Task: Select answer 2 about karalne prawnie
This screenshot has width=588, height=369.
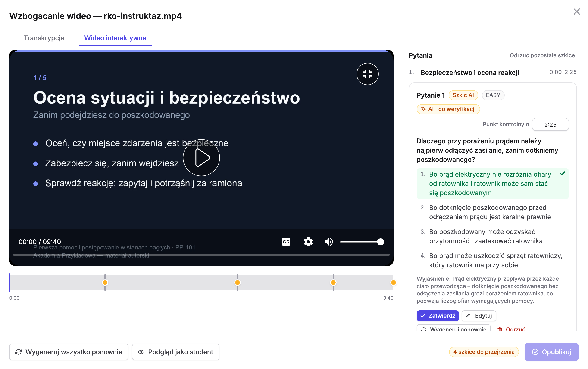Action: (493, 212)
